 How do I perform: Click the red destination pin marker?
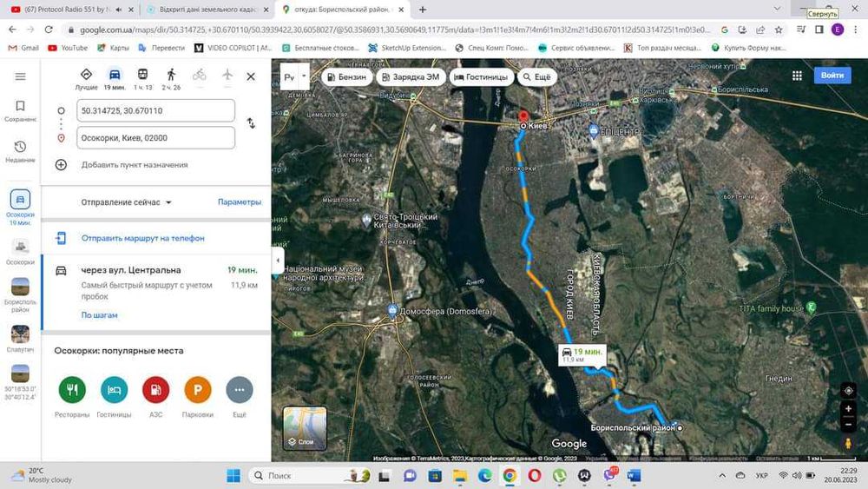coord(523,117)
